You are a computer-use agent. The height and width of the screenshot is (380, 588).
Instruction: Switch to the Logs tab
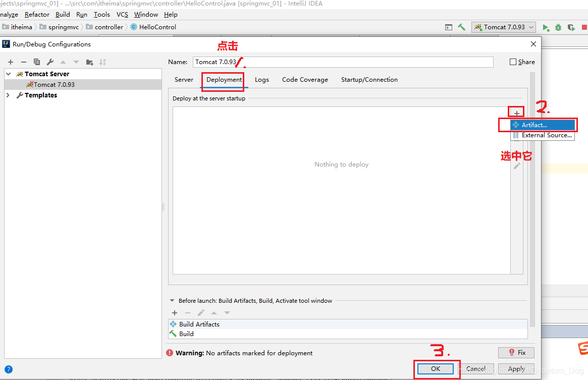(262, 80)
